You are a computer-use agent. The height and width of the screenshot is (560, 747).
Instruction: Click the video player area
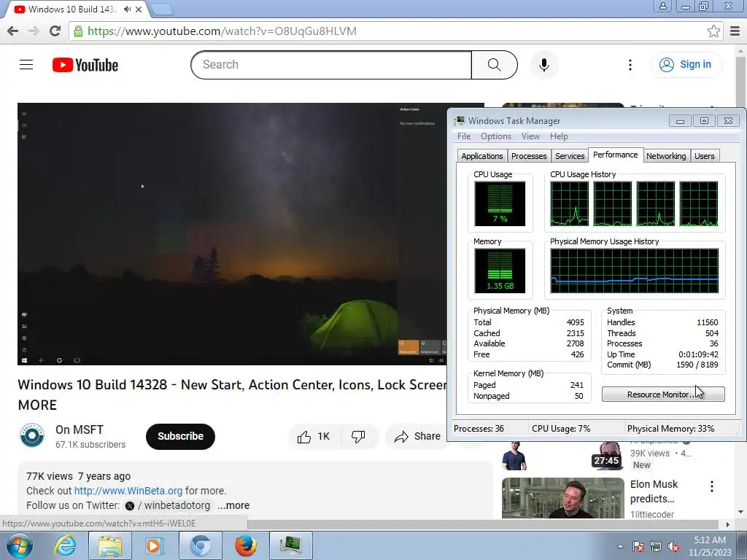[x=232, y=234]
